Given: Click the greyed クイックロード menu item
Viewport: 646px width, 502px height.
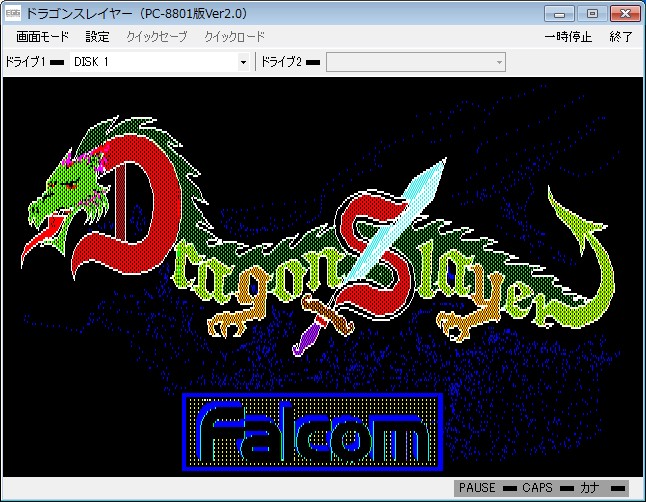Looking at the screenshot, I should point(234,37).
